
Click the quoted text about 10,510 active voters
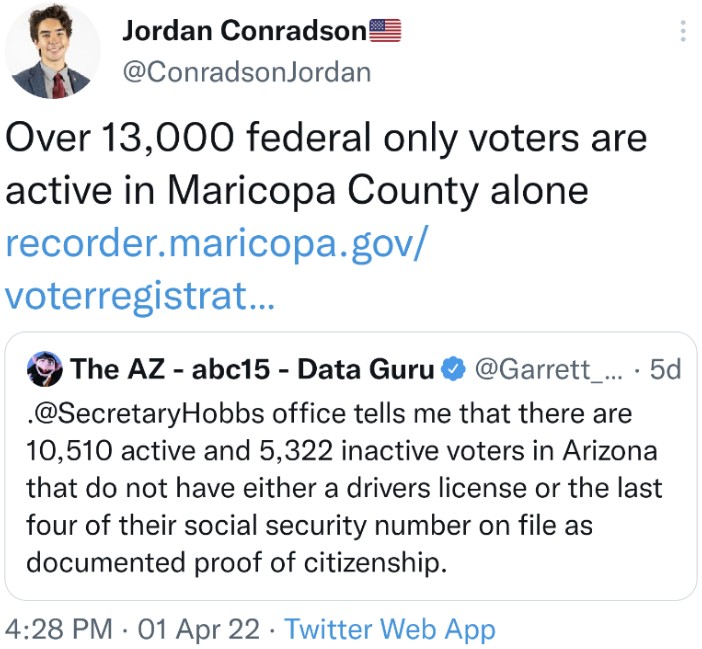pyautogui.click(x=343, y=488)
